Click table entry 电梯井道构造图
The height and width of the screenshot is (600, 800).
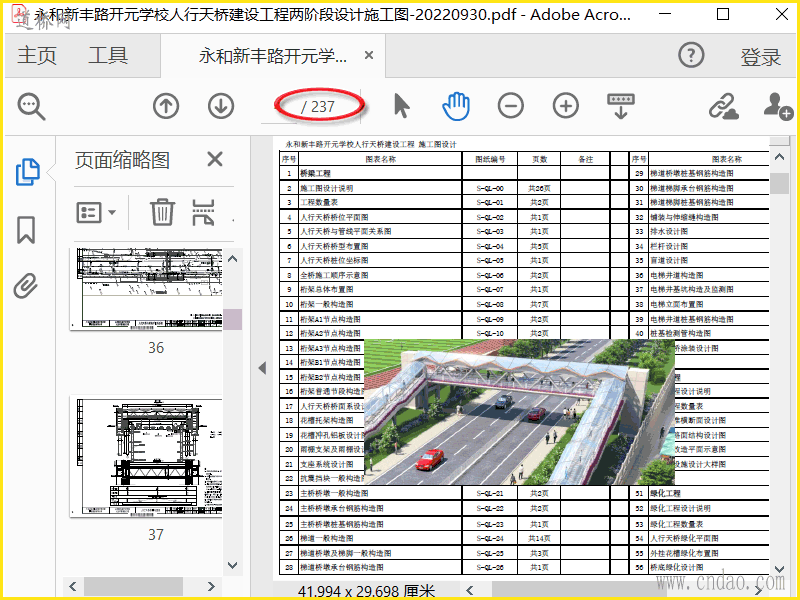[x=677, y=275]
